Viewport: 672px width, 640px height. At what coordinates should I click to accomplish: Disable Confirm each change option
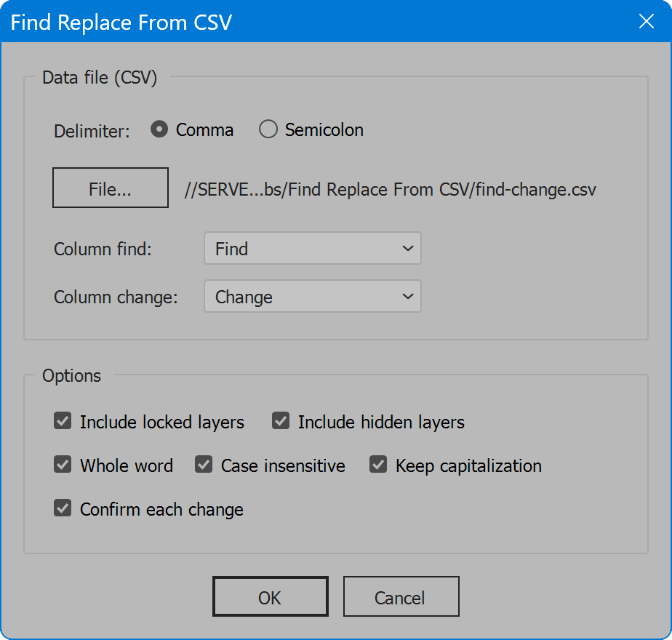(63, 508)
